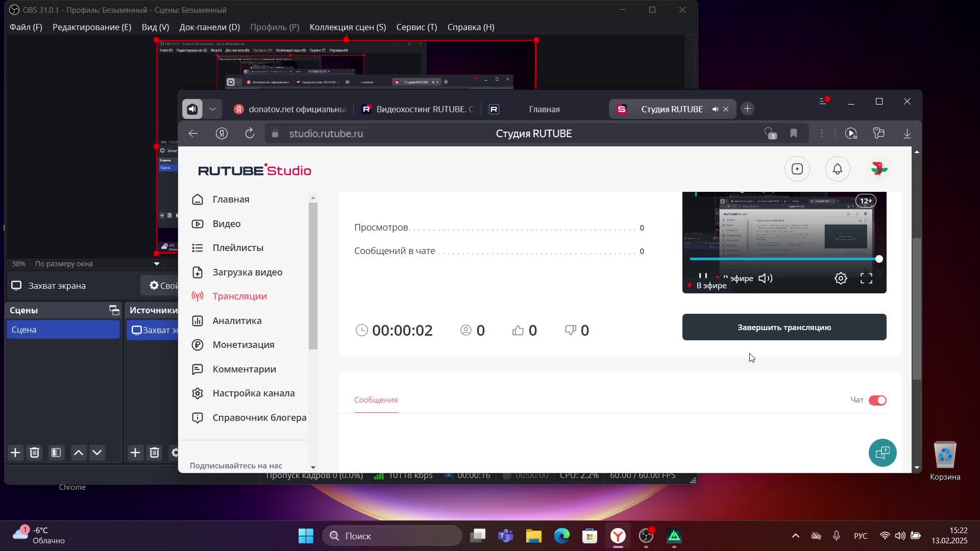Expand the browser tab list chevron

213,109
